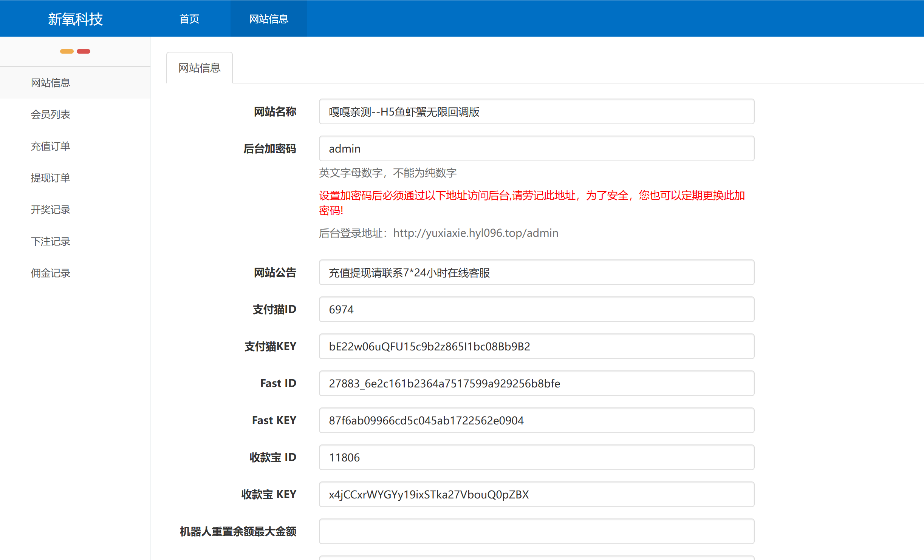This screenshot has height=560, width=924.
Task: Click the red pill indicator in sidebar
Action: click(x=84, y=51)
